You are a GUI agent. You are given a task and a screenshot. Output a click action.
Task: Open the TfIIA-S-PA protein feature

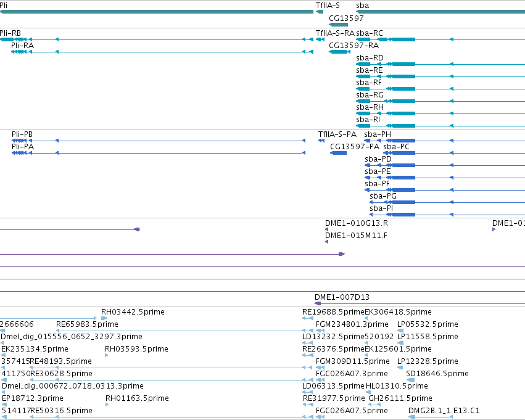(x=337, y=134)
